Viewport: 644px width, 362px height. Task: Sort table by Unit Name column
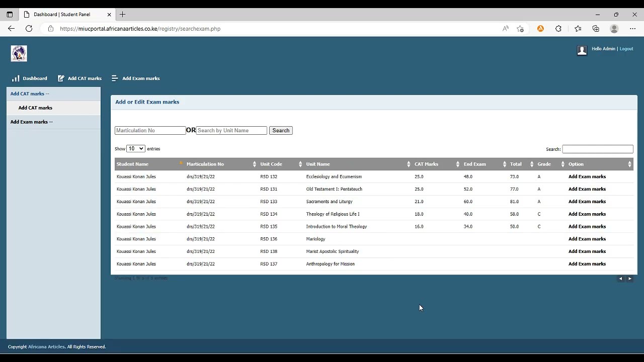coord(358,164)
